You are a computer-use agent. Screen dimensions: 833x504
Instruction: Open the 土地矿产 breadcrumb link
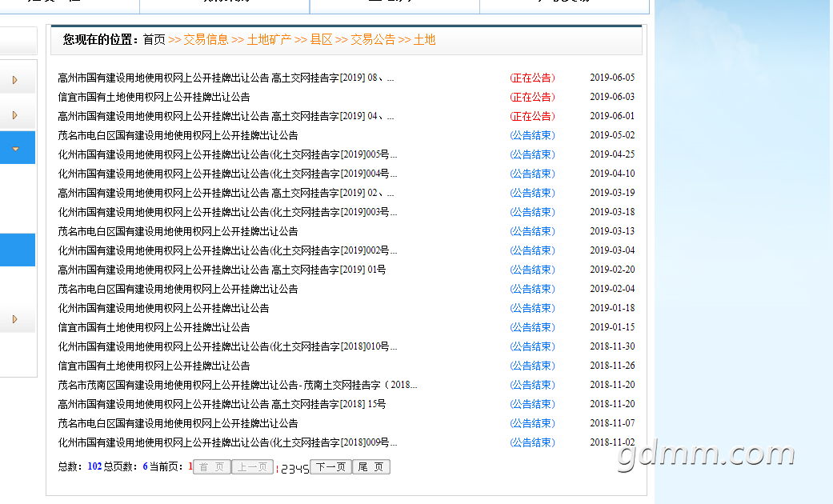point(269,40)
